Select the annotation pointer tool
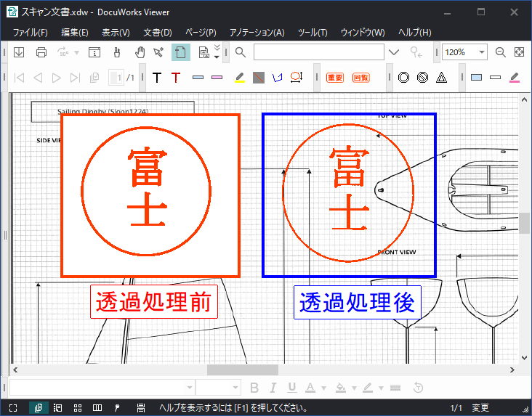 coord(158,52)
